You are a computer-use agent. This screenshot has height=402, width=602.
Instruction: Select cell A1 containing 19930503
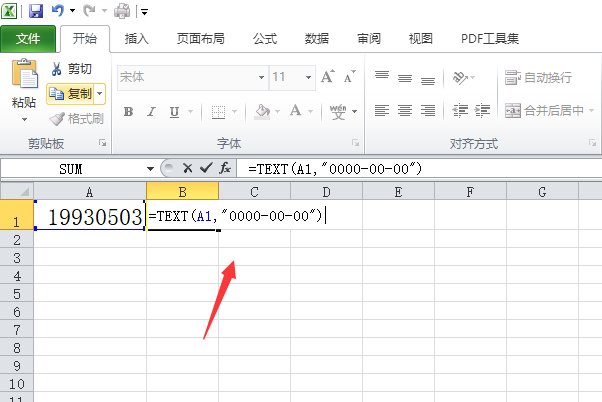tap(90, 216)
